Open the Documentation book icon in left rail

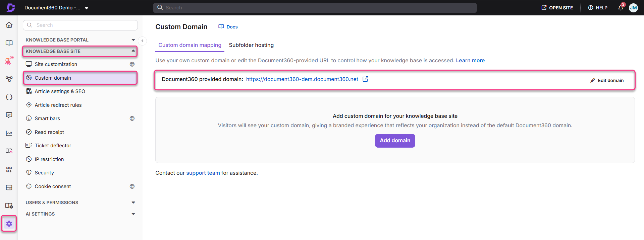tap(9, 43)
